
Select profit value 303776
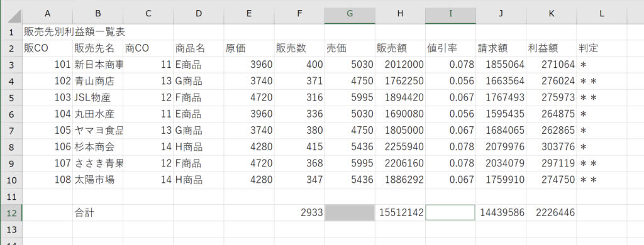pyautogui.click(x=551, y=147)
